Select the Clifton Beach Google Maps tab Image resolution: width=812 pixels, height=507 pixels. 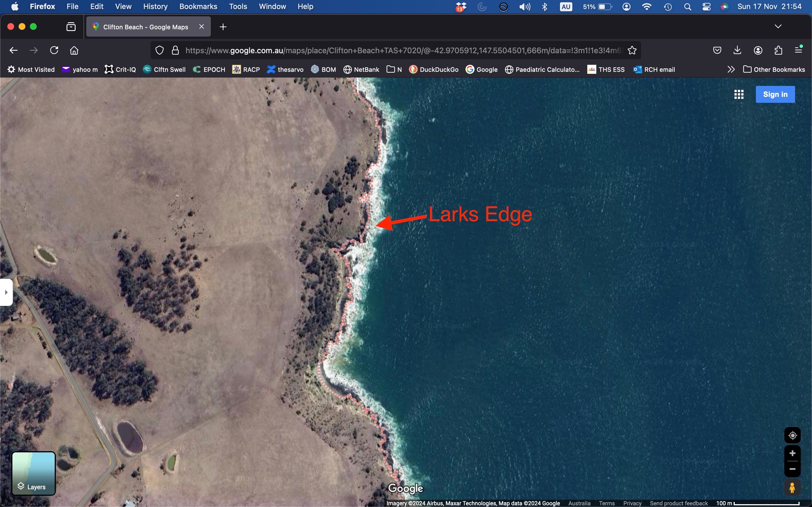point(145,27)
